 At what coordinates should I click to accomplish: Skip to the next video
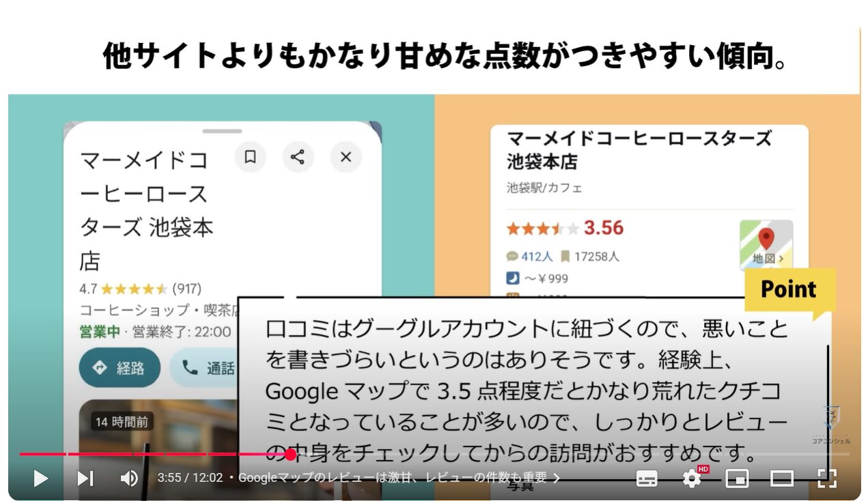[85, 478]
